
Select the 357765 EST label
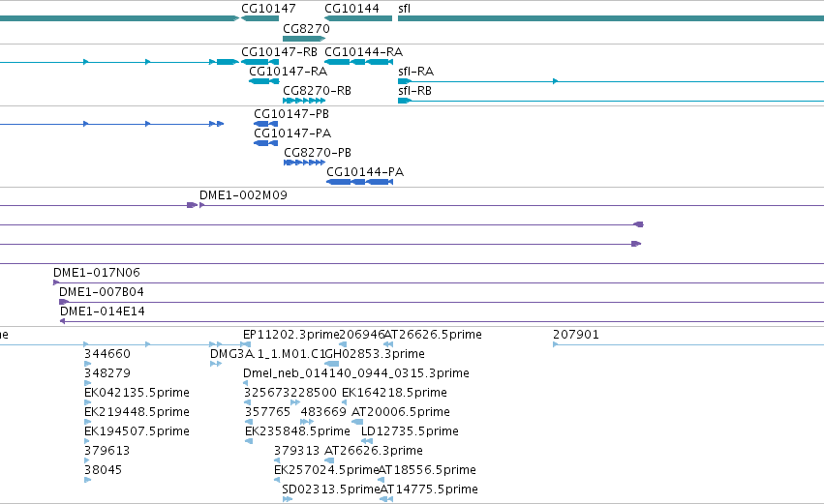267,412
